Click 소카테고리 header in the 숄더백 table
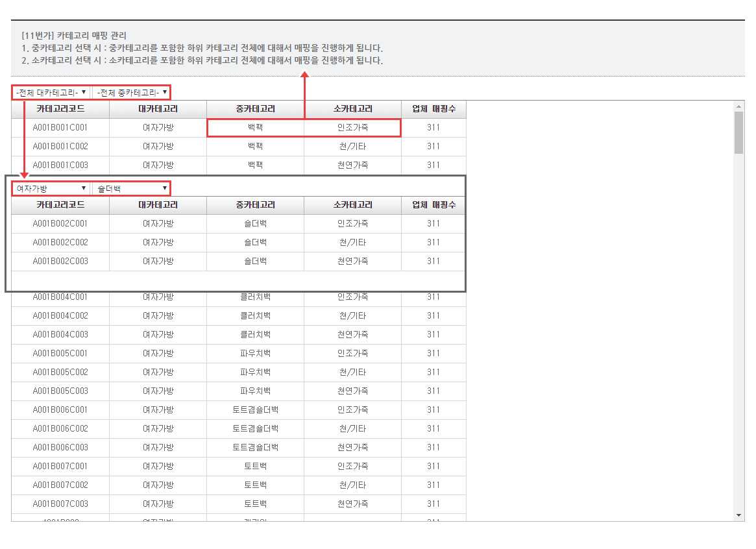The width and height of the screenshot is (756, 549). point(352,205)
